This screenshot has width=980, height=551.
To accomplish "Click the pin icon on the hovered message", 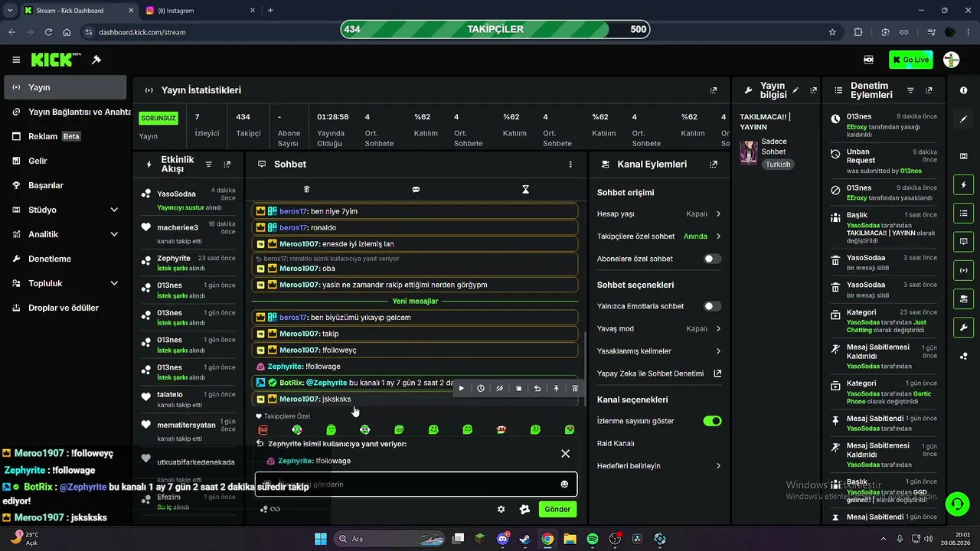I will pos(557,389).
